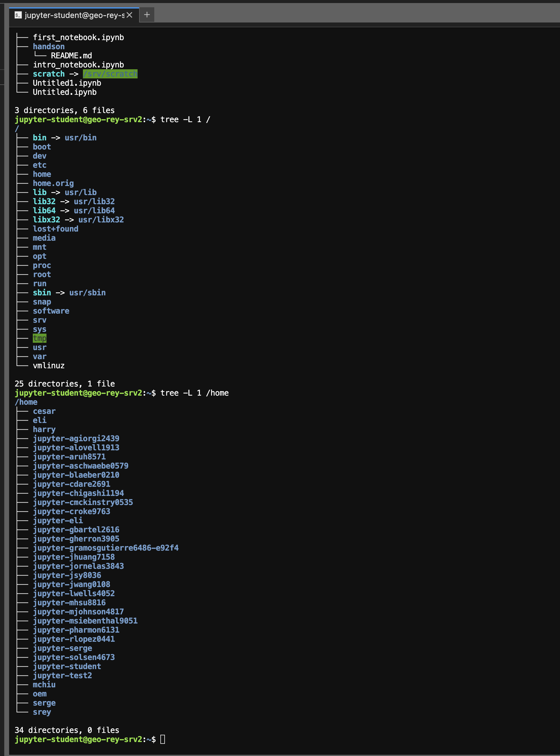Click the scratch symlink name

pos(49,74)
